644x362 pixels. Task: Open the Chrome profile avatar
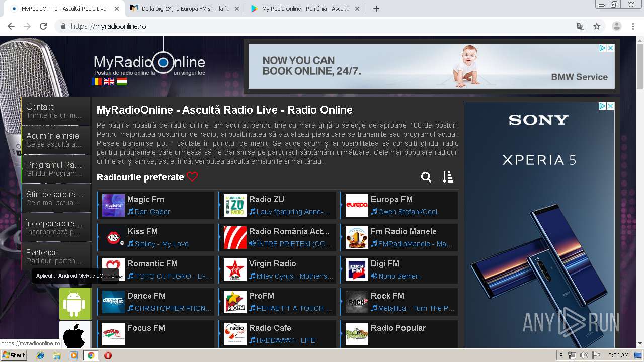(617, 26)
